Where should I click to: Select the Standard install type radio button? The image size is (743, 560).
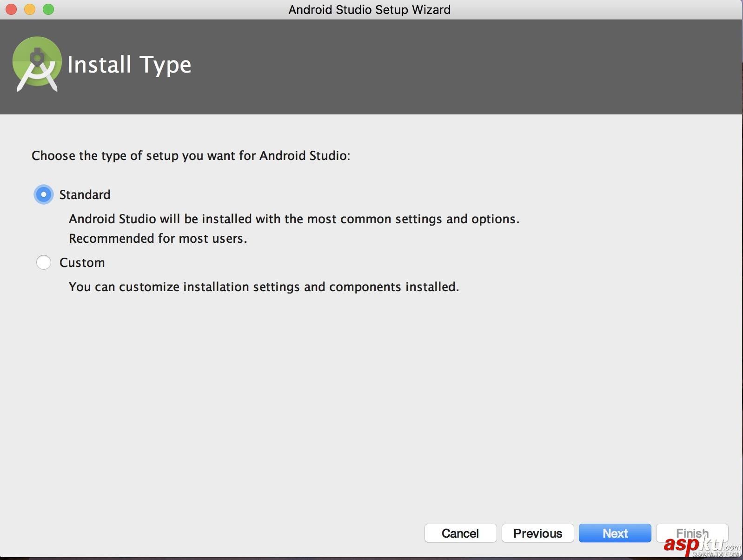(x=44, y=194)
